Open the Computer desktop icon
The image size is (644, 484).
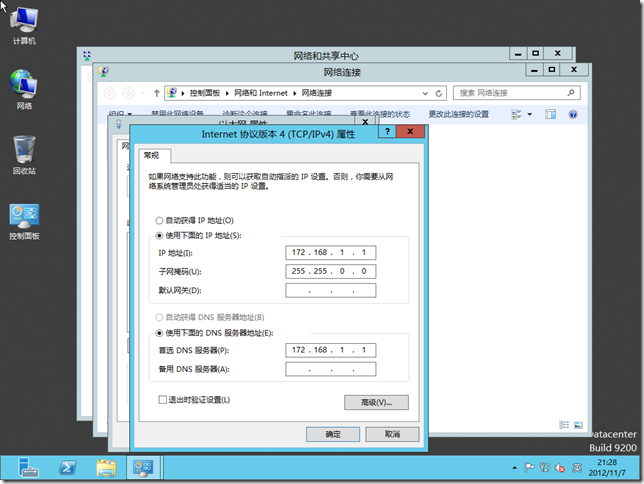coord(24,25)
